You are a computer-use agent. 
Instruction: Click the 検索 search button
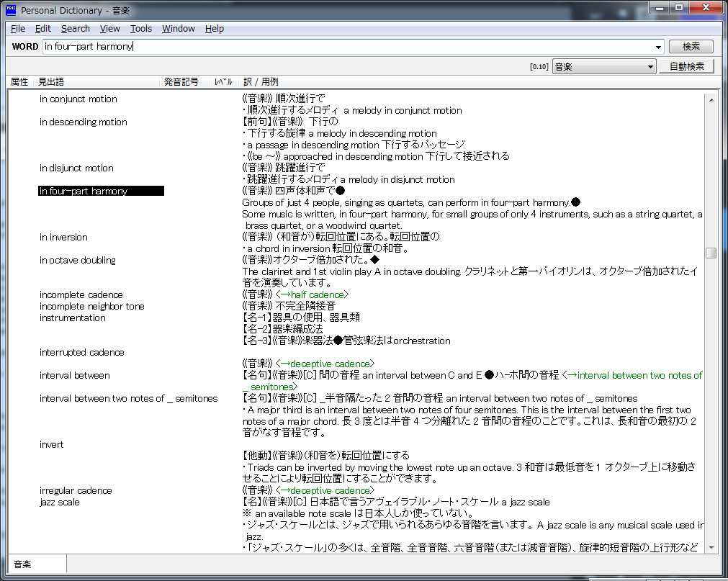tap(691, 47)
